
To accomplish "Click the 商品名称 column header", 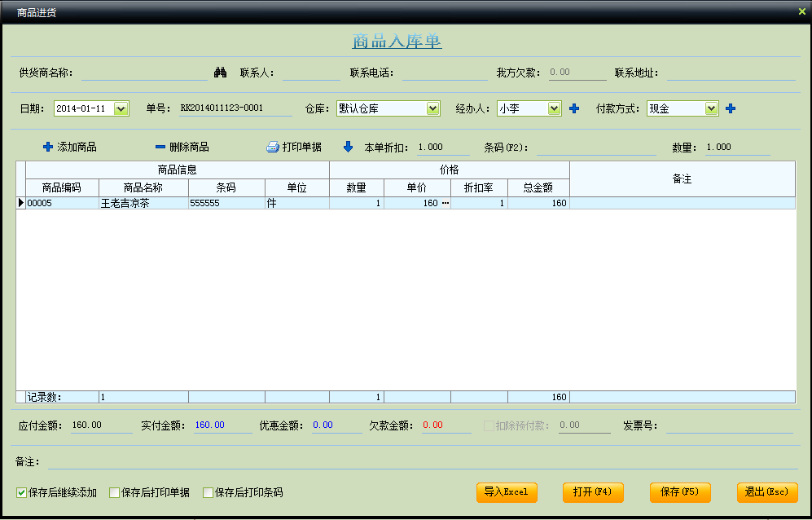I will pyautogui.click(x=143, y=187).
